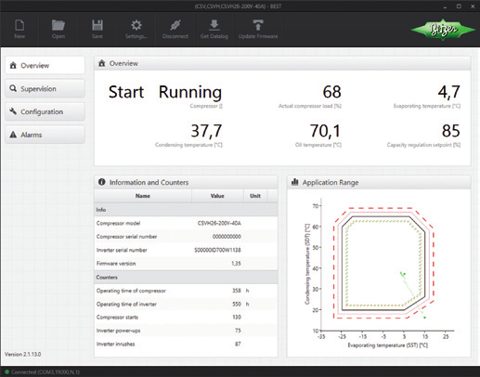
Task: Select the Firmware version row
Action: pyautogui.click(x=186, y=263)
